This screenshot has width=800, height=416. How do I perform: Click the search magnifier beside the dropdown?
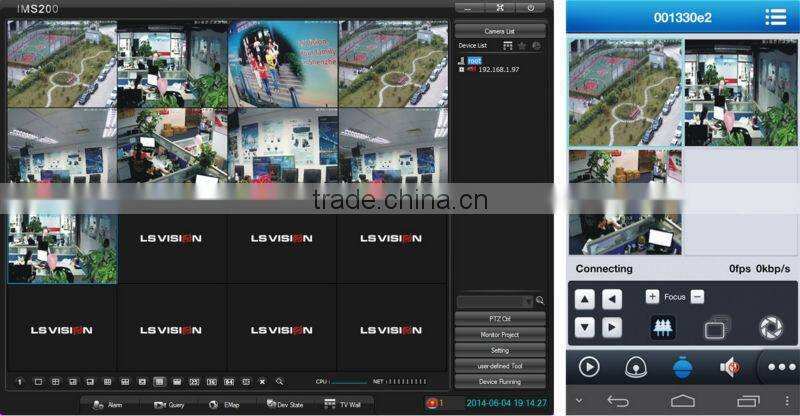click(x=540, y=301)
